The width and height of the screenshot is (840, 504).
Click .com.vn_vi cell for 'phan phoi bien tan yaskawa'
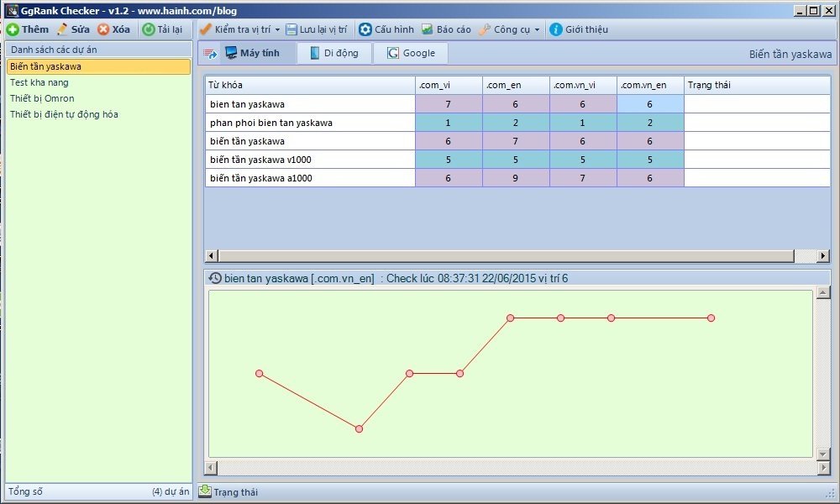pos(584,123)
